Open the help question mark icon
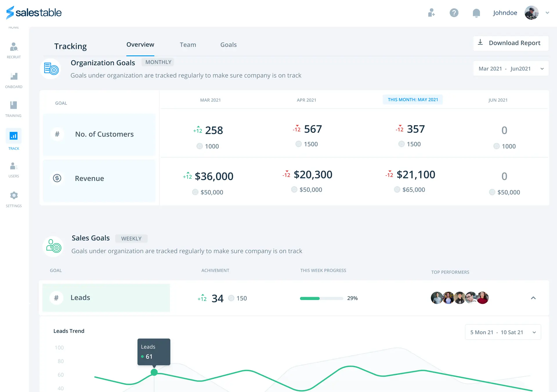Image resolution: width=557 pixels, height=392 pixels. click(454, 13)
